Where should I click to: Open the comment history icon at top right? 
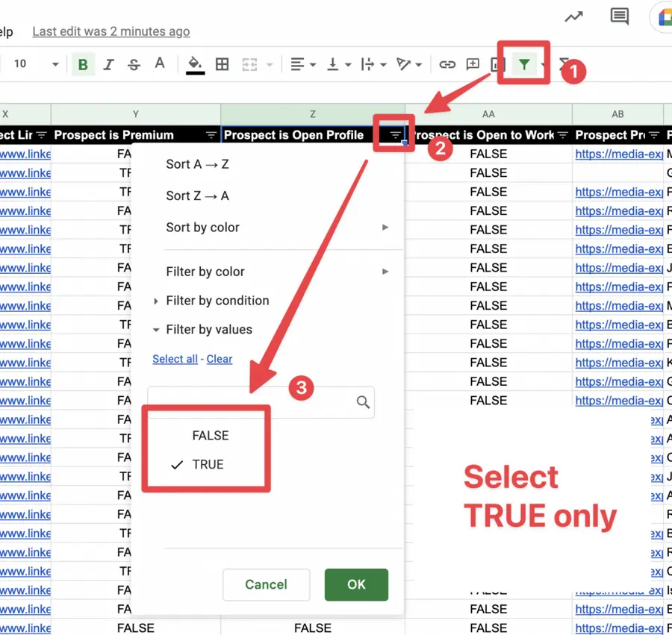tap(619, 17)
